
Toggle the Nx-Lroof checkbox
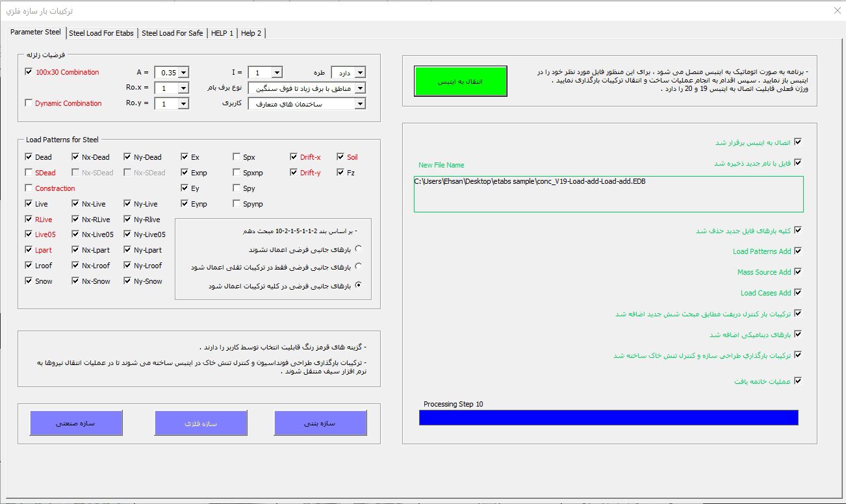coord(75,266)
